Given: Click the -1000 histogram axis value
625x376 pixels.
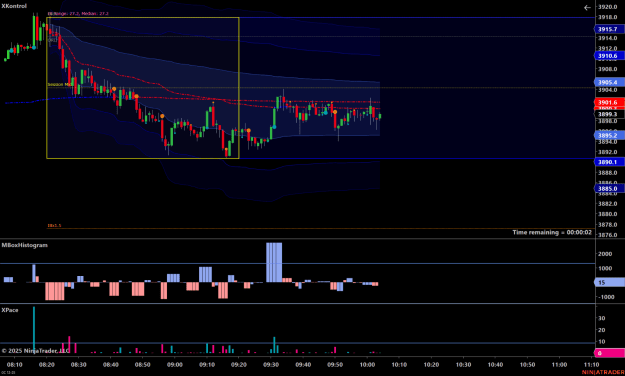Looking at the screenshot, I should 606,297.
